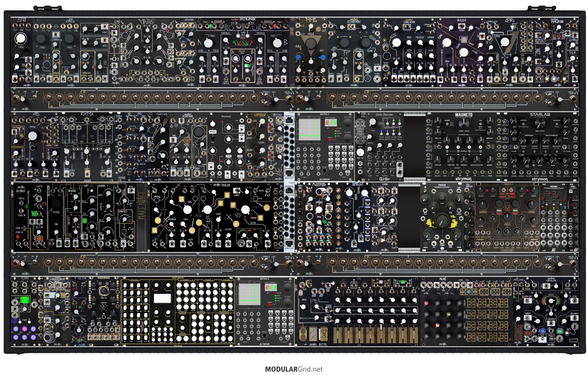588x375 pixels.
Task: Click the big PITCH knob on XPO
Action: [x=32, y=136]
